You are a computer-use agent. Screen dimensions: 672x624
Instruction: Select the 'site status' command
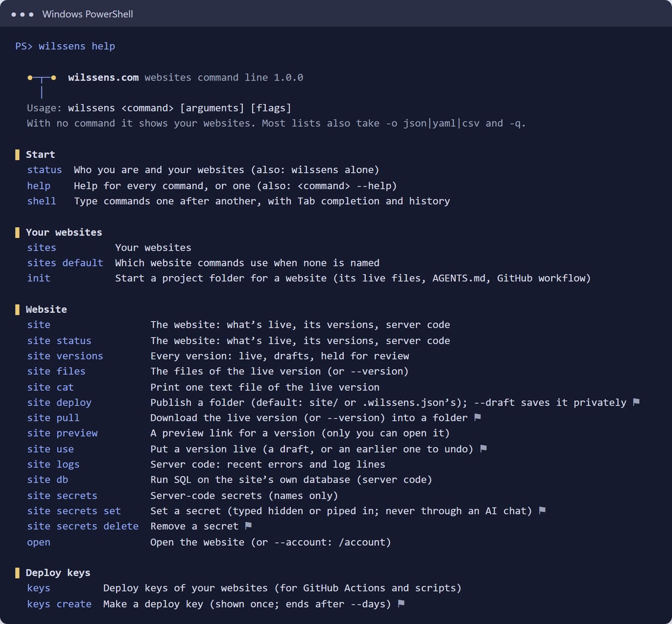[x=59, y=340]
